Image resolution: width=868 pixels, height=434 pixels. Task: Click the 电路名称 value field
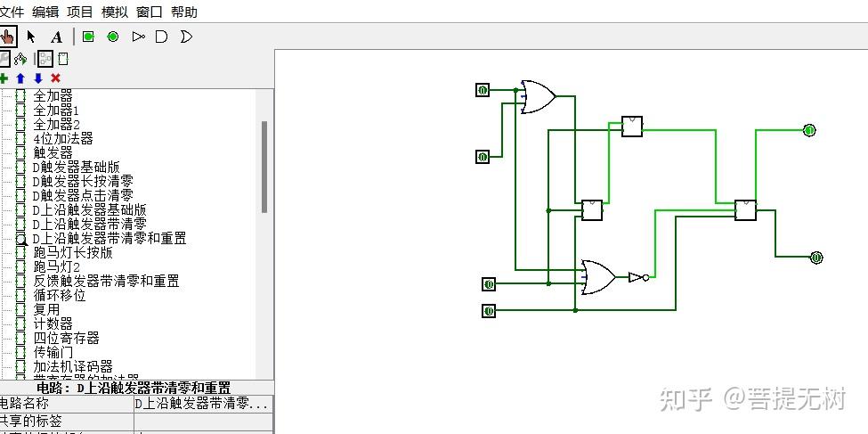point(204,404)
